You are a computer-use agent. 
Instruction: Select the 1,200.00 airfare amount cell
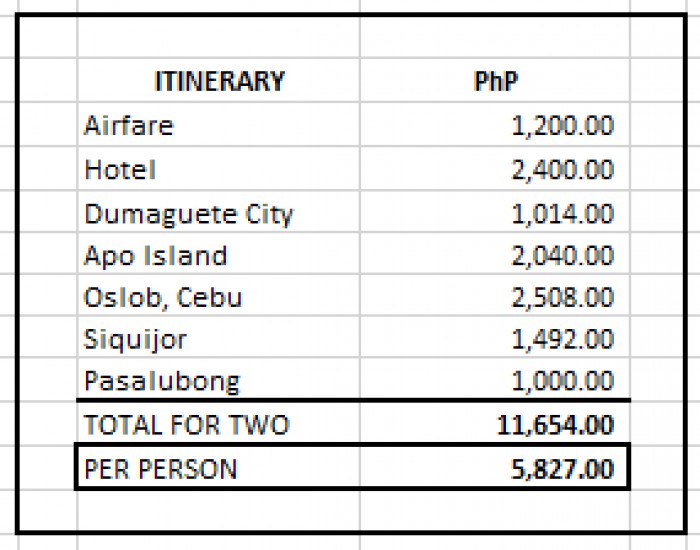[495, 125]
